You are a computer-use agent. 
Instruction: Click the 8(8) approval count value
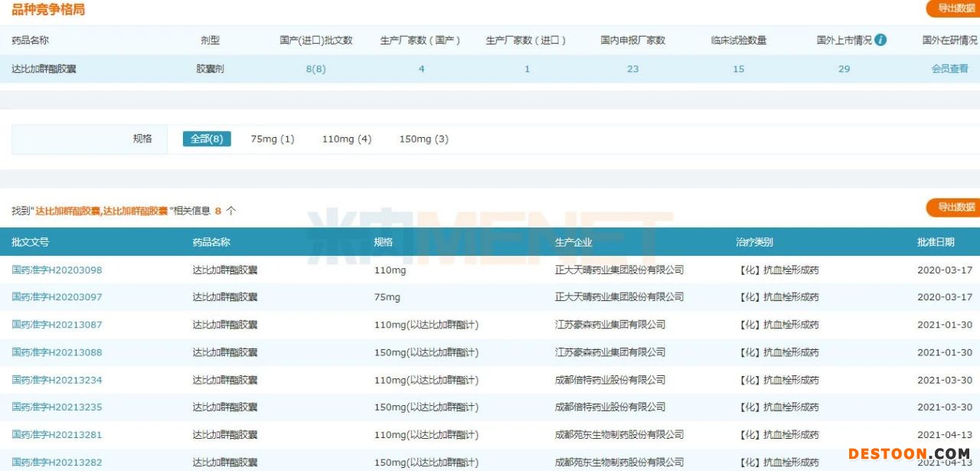[315, 69]
